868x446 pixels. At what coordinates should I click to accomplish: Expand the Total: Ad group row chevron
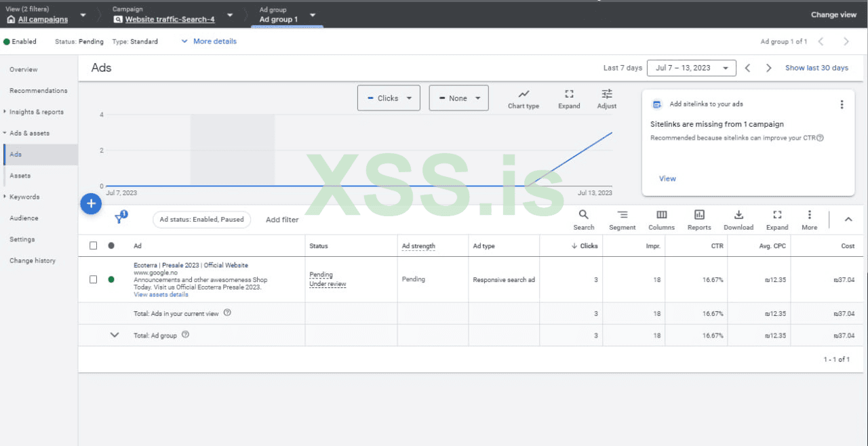click(x=115, y=335)
